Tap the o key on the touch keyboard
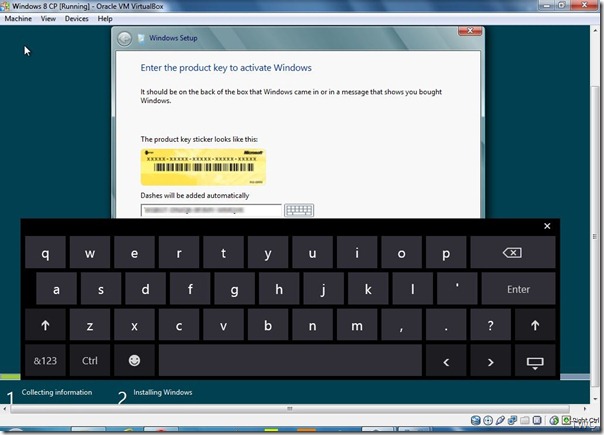This screenshot has width=604, height=435. coord(401,253)
